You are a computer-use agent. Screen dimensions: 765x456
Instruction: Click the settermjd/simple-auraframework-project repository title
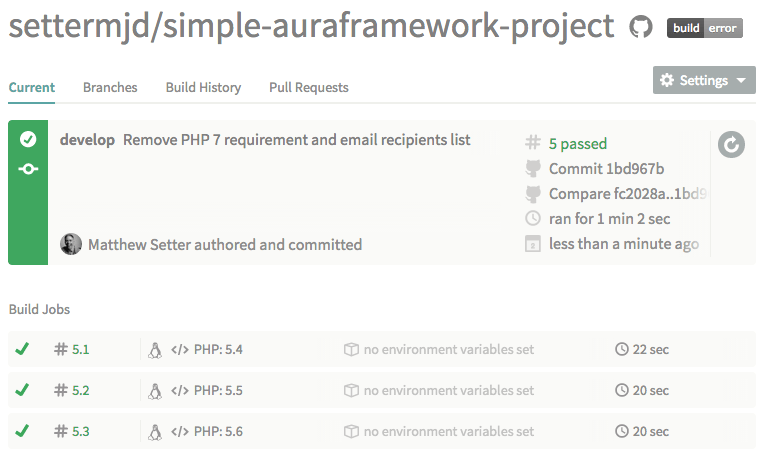point(311,28)
